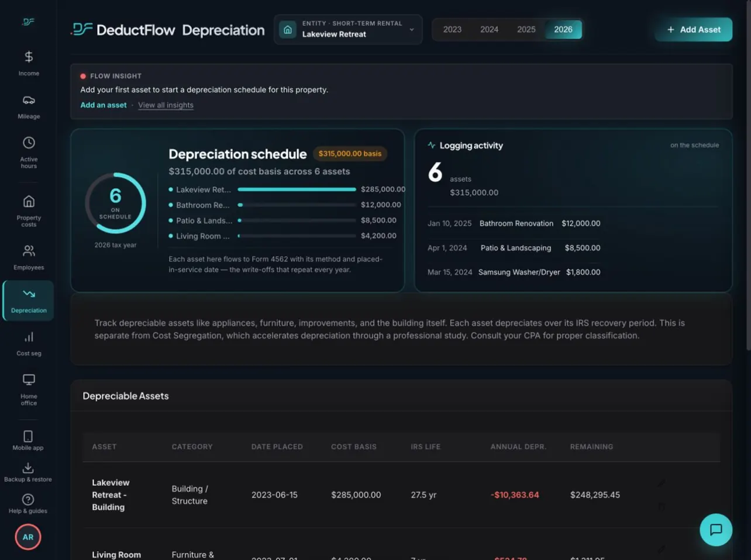Image resolution: width=751 pixels, height=560 pixels.
Task: Select the Depreciation sidebar item
Action: (x=29, y=300)
